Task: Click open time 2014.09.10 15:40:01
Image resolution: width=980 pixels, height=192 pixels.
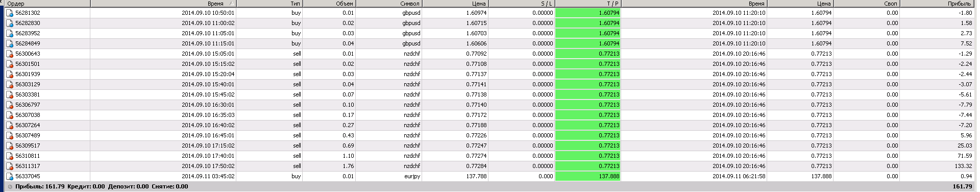Action: coord(208,84)
